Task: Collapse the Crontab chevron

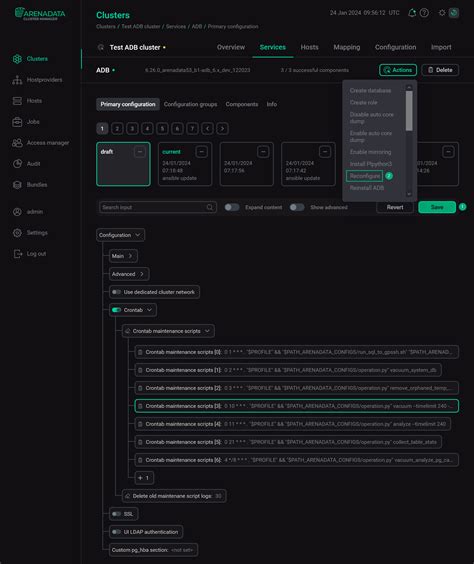Action: tap(149, 310)
